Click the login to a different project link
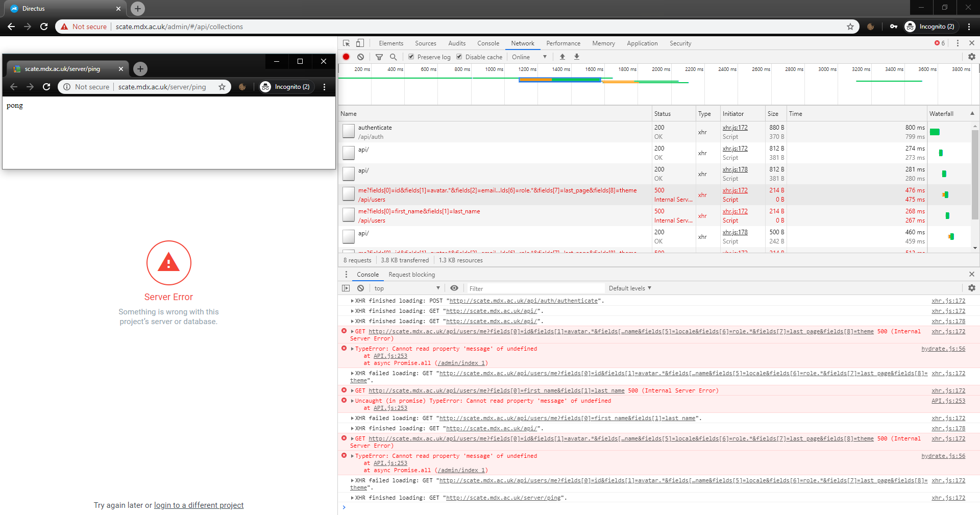 coord(199,505)
